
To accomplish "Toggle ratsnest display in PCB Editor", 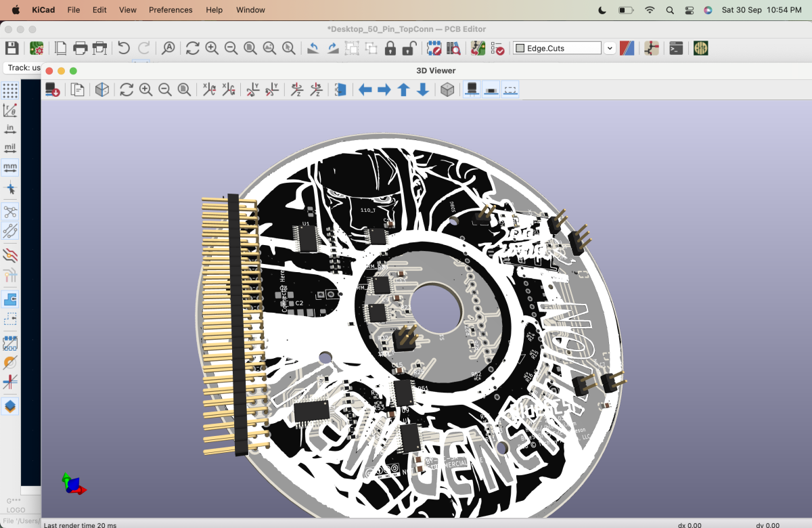I will pos(10,212).
